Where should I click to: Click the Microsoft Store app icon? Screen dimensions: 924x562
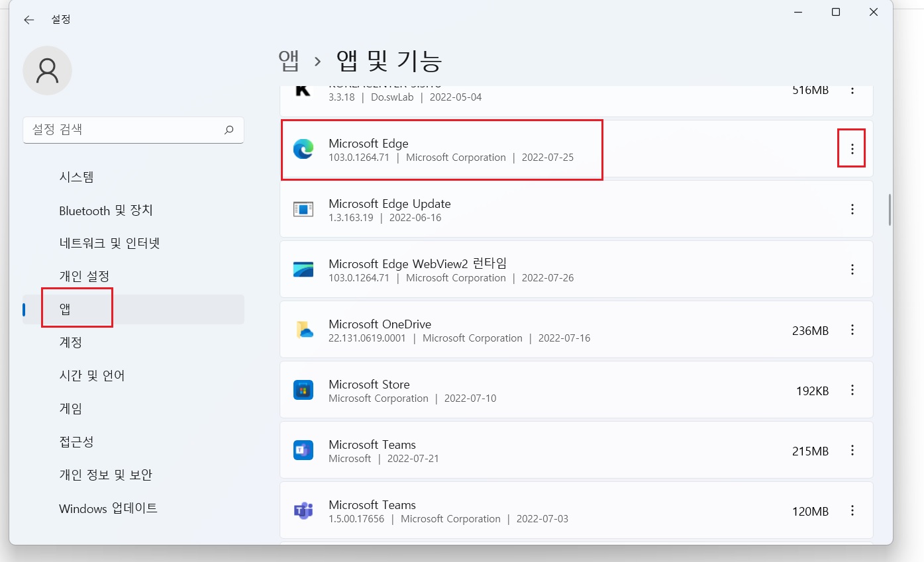303,390
